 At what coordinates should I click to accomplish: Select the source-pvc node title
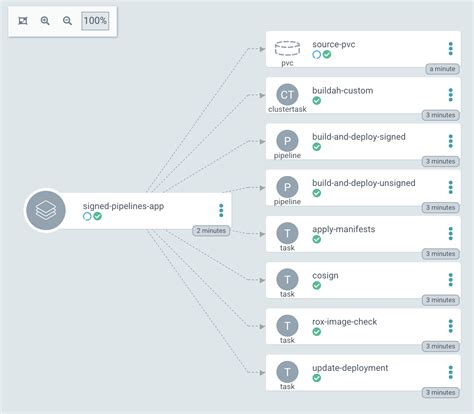click(334, 44)
